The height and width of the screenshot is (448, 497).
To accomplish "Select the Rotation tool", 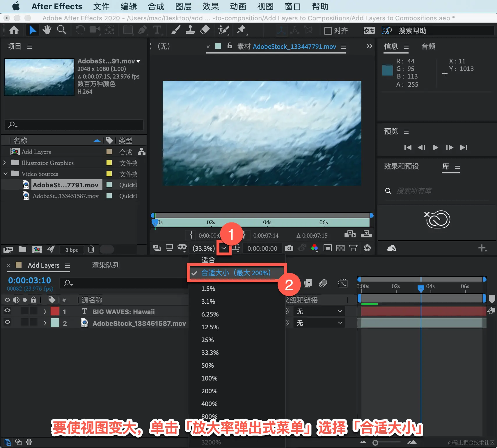I will click(x=80, y=30).
